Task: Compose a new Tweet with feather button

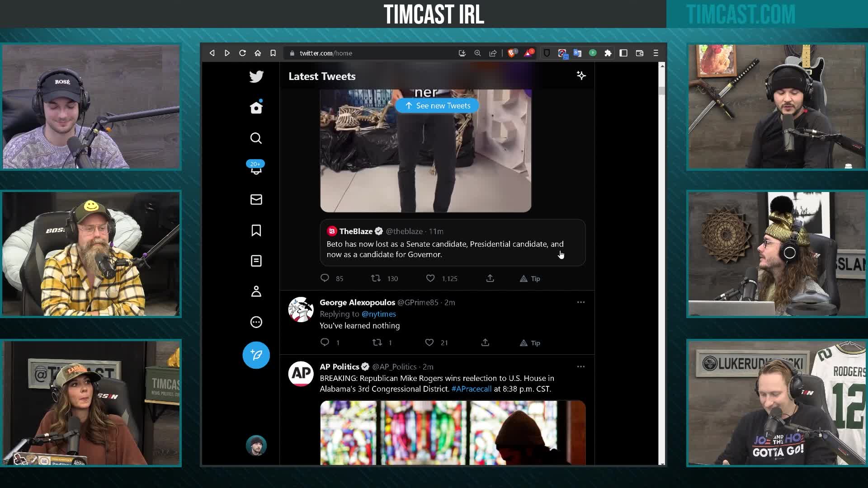Action: tap(256, 355)
